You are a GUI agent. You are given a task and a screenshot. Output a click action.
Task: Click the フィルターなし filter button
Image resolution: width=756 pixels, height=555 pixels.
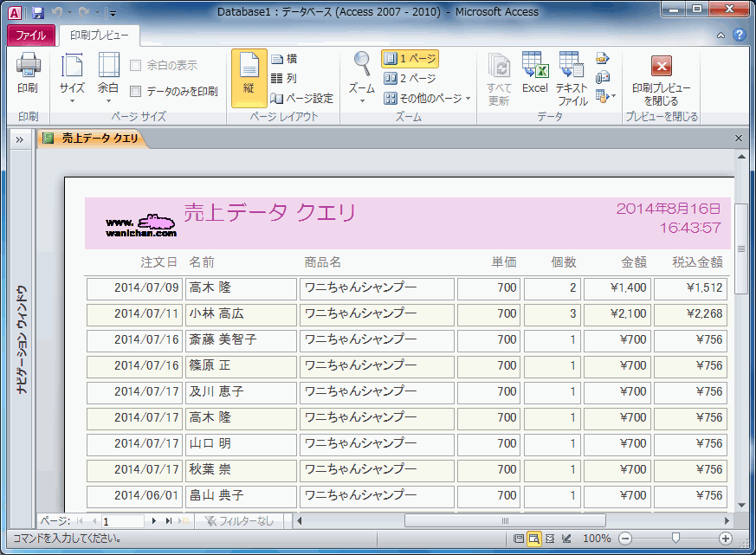click(x=239, y=520)
